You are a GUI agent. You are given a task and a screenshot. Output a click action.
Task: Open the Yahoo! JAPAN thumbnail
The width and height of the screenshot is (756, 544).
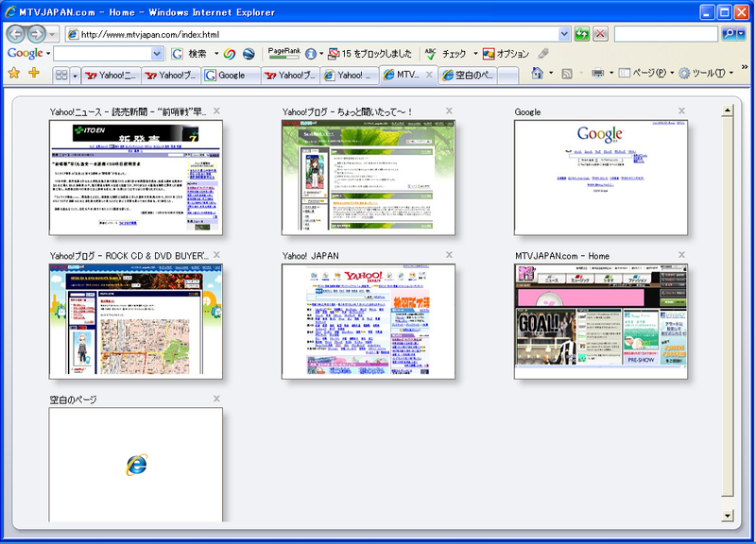coord(368,321)
